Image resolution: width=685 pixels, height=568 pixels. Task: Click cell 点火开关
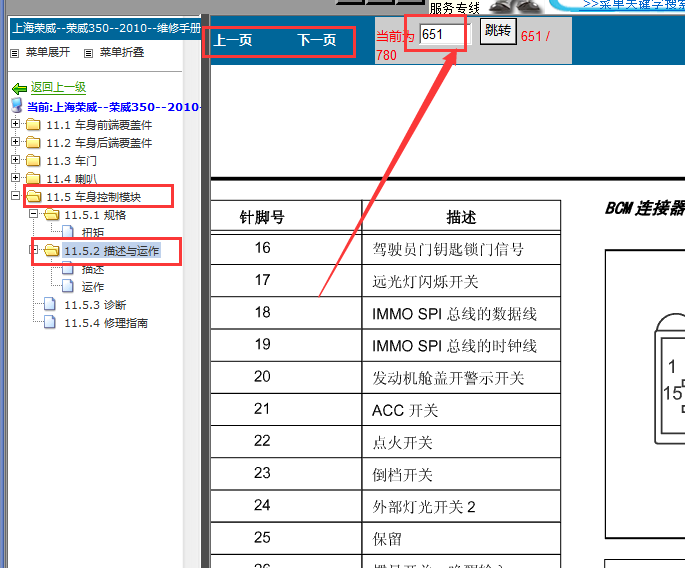pos(461,442)
